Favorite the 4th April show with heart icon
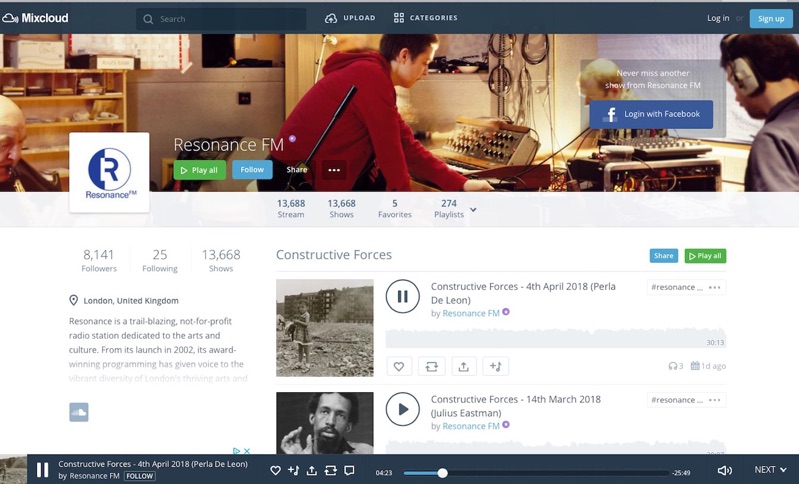Image resolution: width=799 pixels, height=484 pixels. click(399, 366)
